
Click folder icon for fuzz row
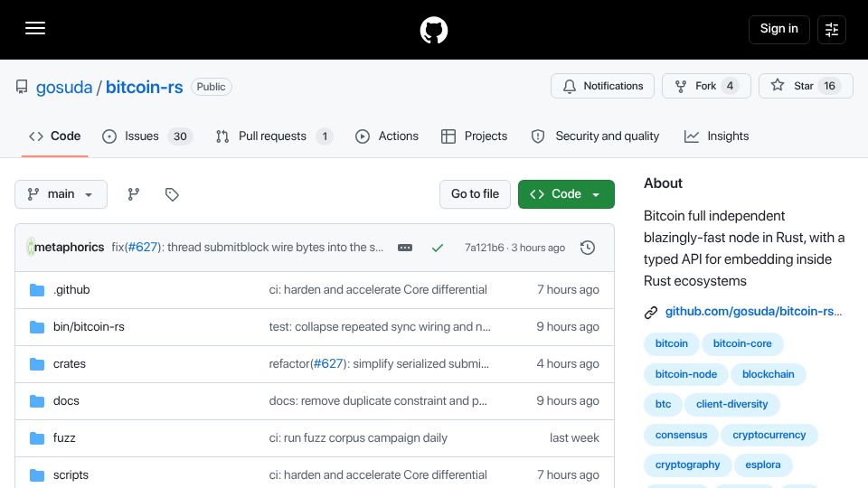(x=37, y=438)
